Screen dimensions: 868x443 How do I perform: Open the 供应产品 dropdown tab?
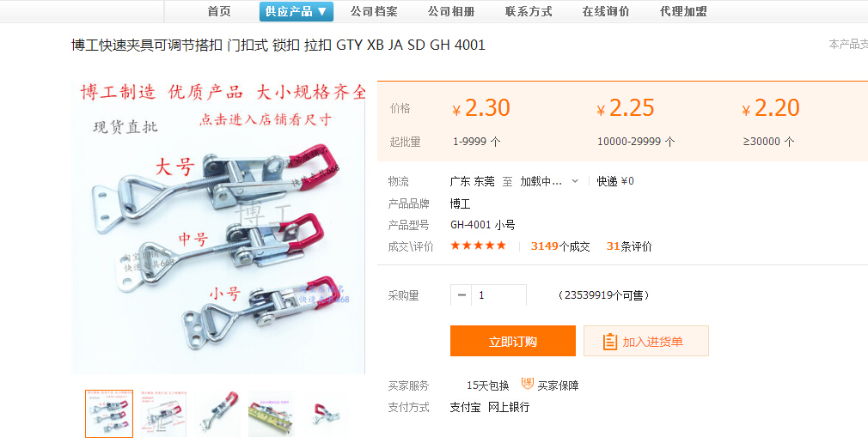[x=296, y=12]
